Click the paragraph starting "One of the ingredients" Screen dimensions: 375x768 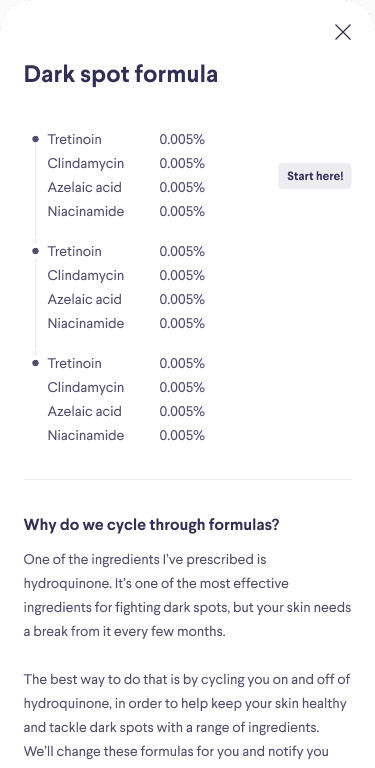pos(188,595)
